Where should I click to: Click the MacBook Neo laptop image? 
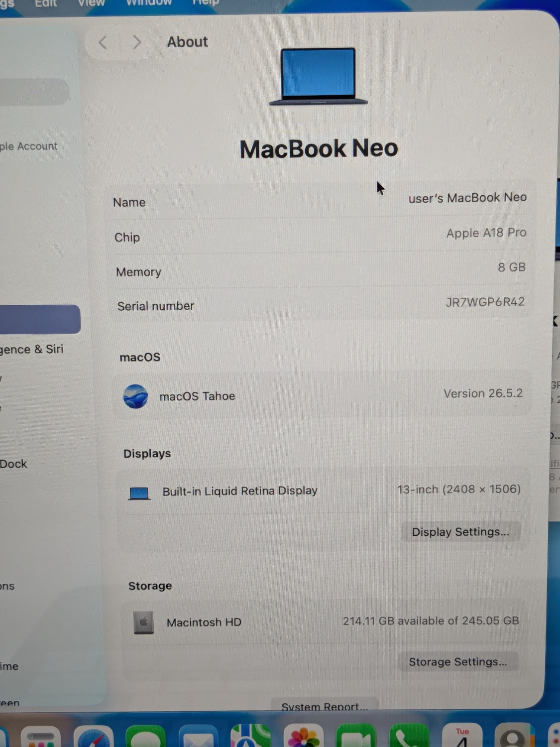319,76
